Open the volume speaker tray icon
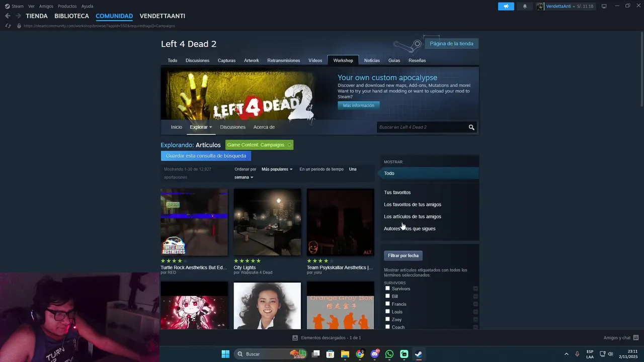Viewport: 644px width, 362px height. (x=610, y=354)
